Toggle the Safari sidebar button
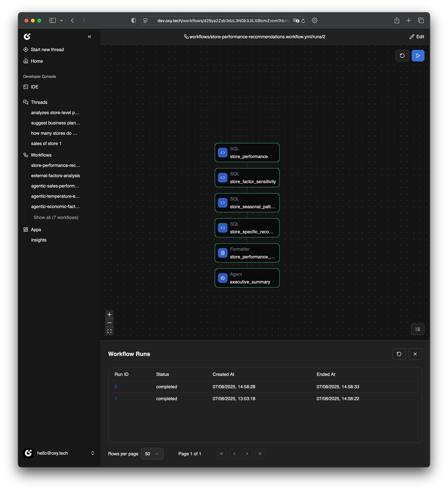The image size is (448, 491). pos(53,20)
